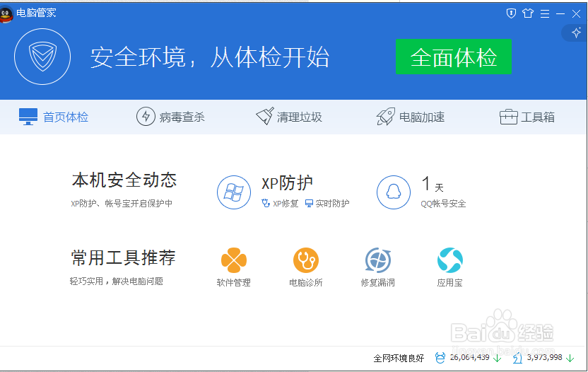Click the 轻巧实用，解决电脑问题 subtitle
The image size is (588, 372).
click(x=116, y=281)
